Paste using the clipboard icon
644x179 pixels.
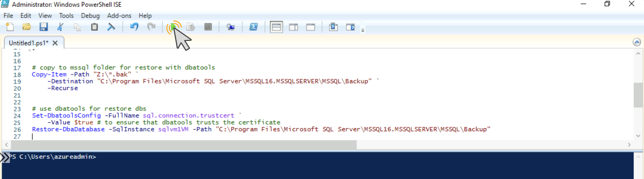pos(94,27)
